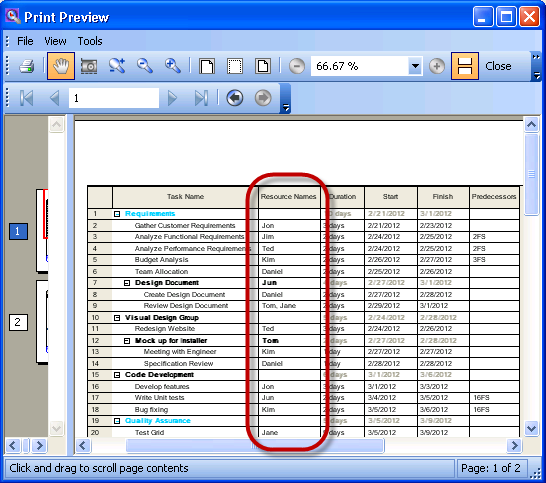Viewport: 546px width, 483px height.
Task: Collapse the Code Development group
Action: (x=117, y=375)
